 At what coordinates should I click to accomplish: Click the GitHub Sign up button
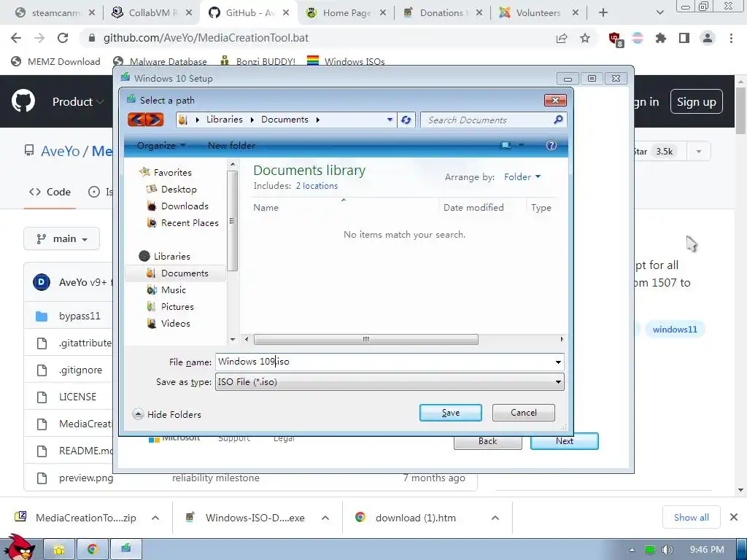pos(697,101)
